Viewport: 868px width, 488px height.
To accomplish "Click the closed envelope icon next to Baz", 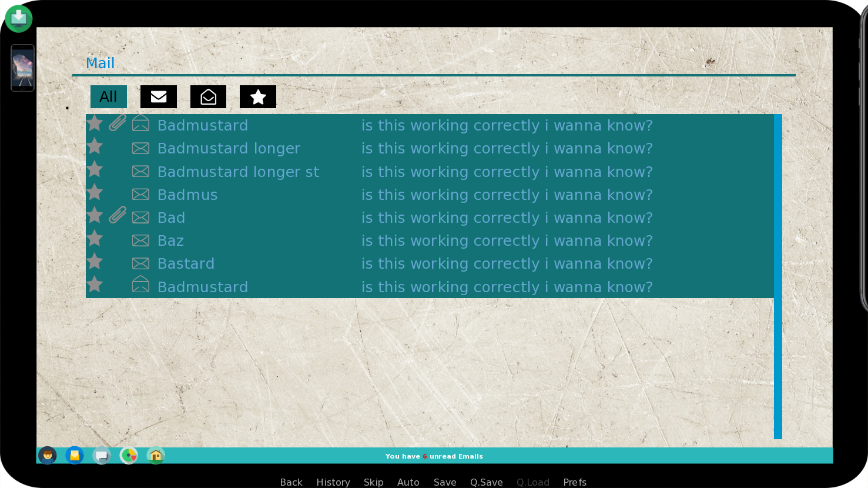I will coord(140,240).
